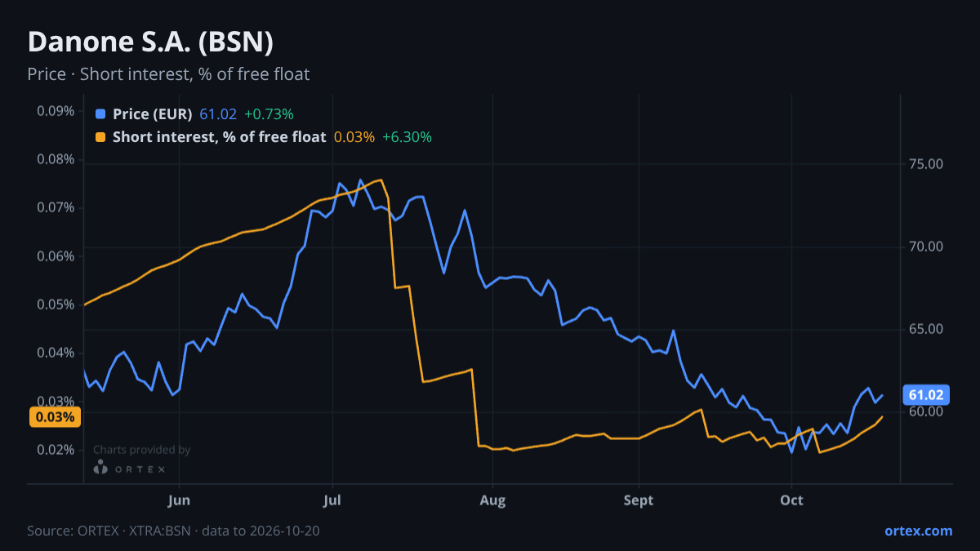Click the 0.06% left axis label
Screen dimensions: 980x551
(56, 256)
